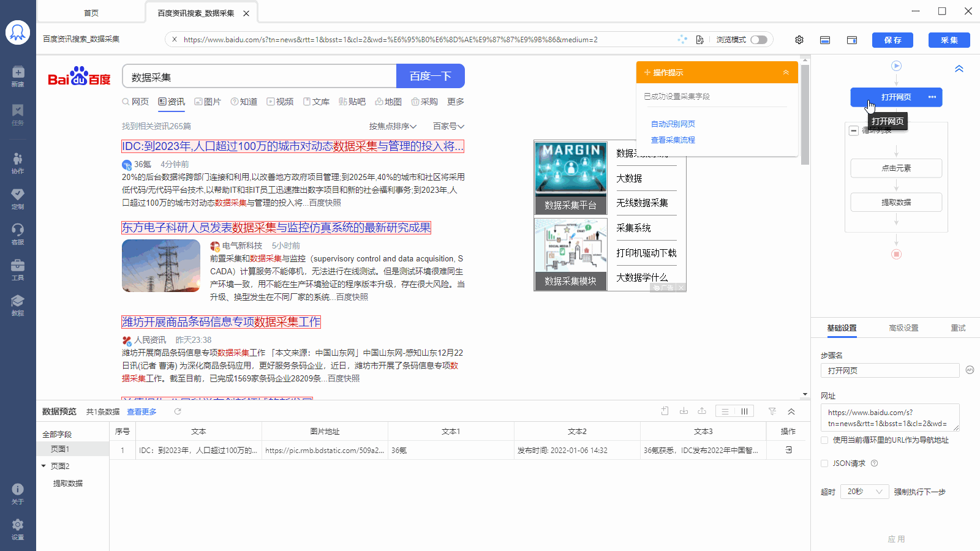Screen dimensions: 980x551
Task: Close the 百度资讯搜索_数据采集 tab
Action: click(246, 13)
